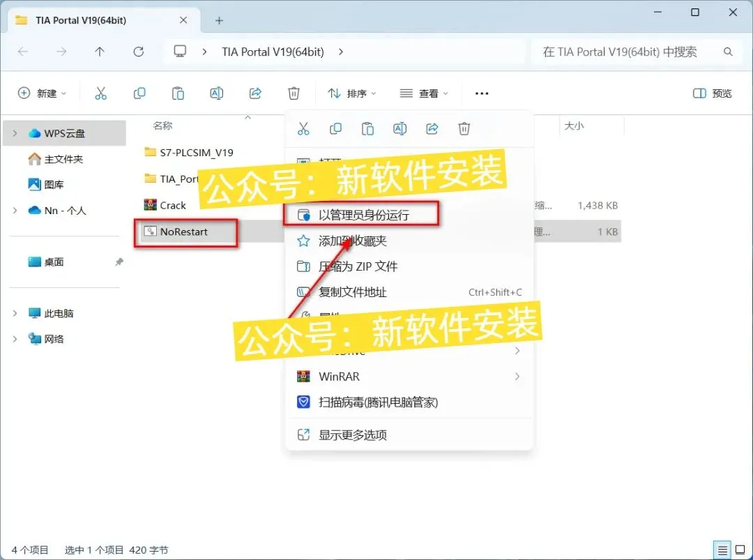The width and height of the screenshot is (753, 560).
Task: Click the toolbar Rename icon
Action: (217, 93)
